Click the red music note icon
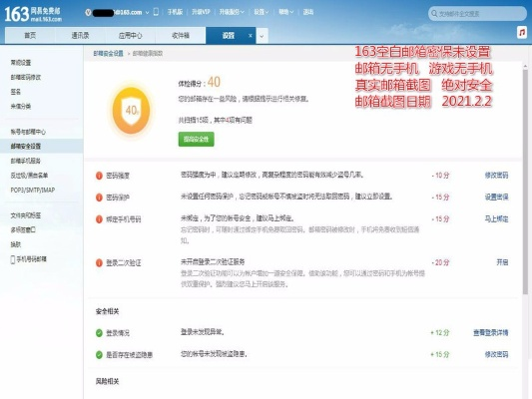Image resolution: width=532 pixels, height=399 pixels. pos(522,33)
